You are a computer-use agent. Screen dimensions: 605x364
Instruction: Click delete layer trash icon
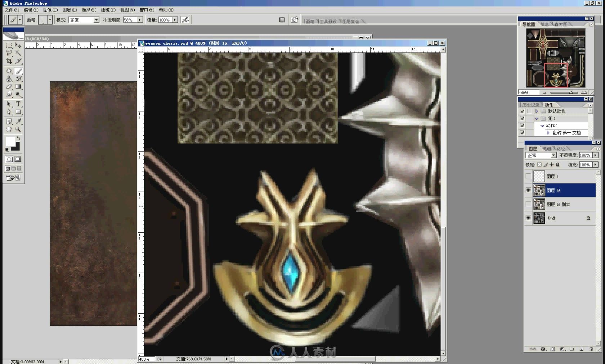click(591, 349)
